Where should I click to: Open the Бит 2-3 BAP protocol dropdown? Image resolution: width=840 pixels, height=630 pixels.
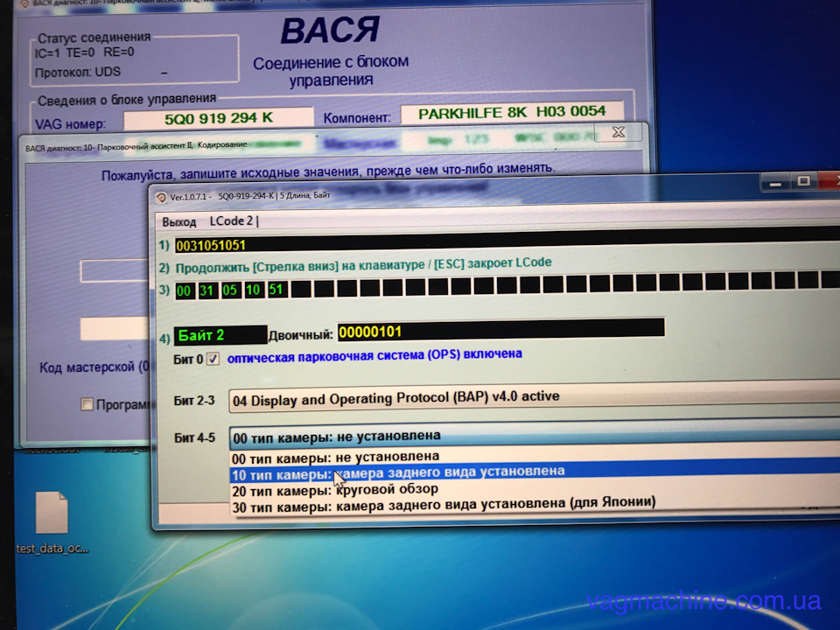(534, 397)
